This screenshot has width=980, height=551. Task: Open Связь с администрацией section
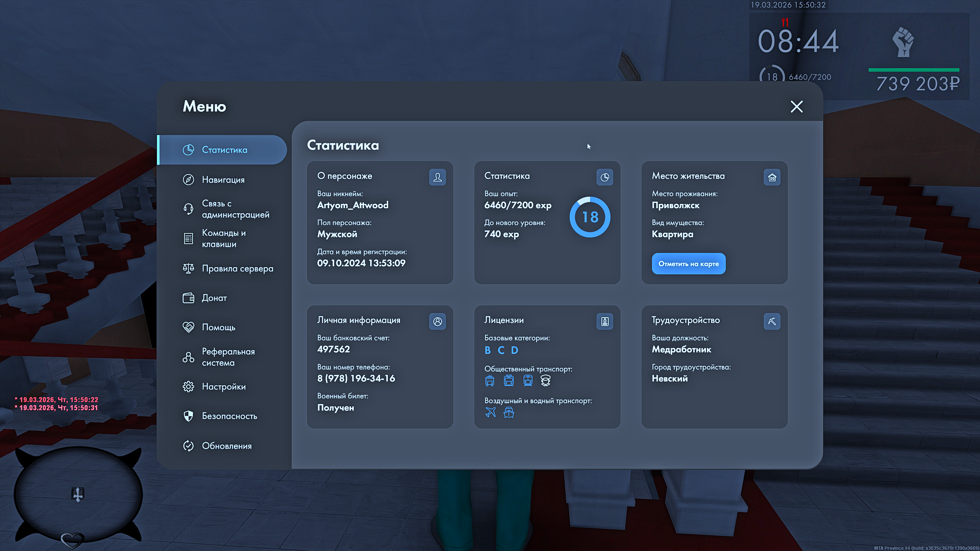click(235, 209)
